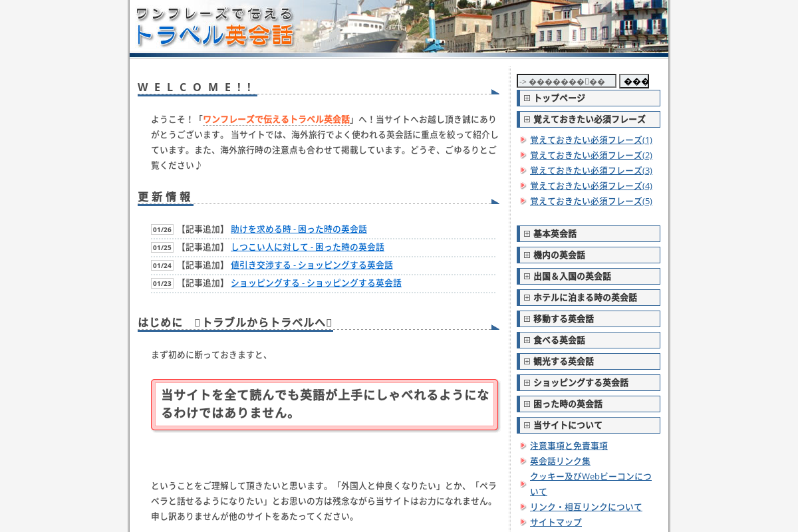Viewport: 798px width, 532px height.
Task: Expand plus icon beside 基本英会話
Action: click(527, 234)
